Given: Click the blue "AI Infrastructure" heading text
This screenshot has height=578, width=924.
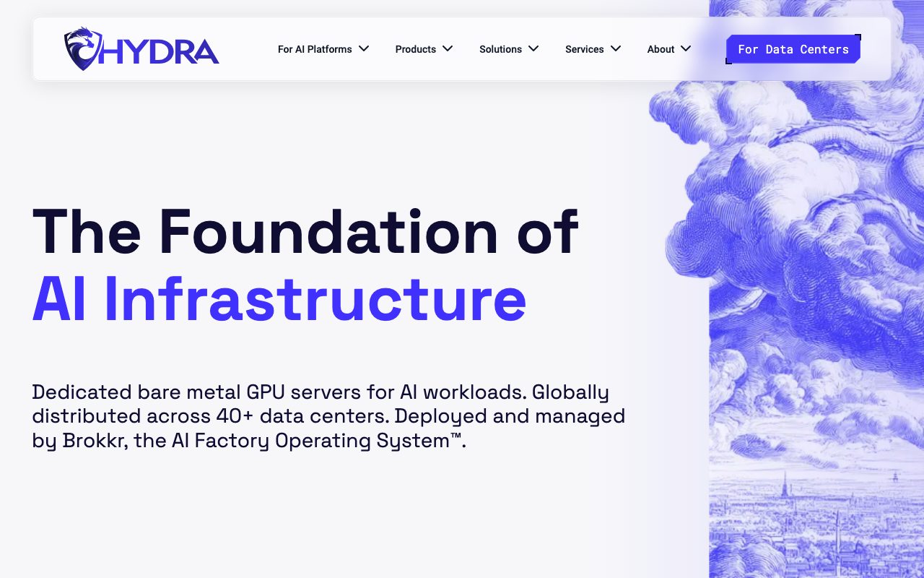Looking at the screenshot, I should (279, 298).
